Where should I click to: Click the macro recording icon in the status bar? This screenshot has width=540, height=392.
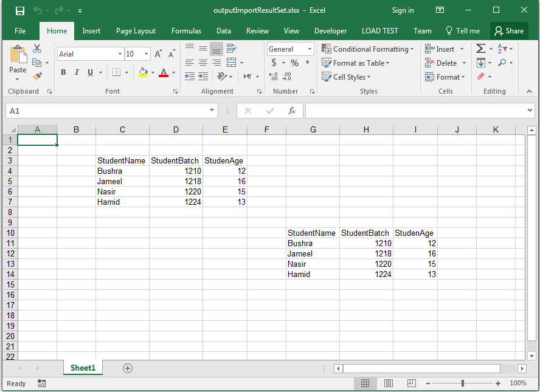click(x=42, y=383)
